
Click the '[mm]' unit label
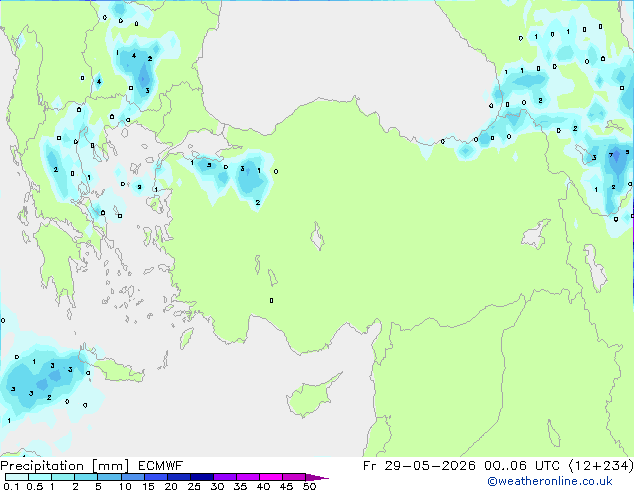110,466
